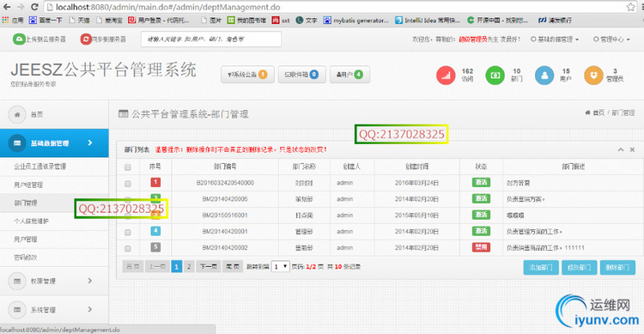
Task: Click the 创建时间 column header
Action: (x=416, y=167)
